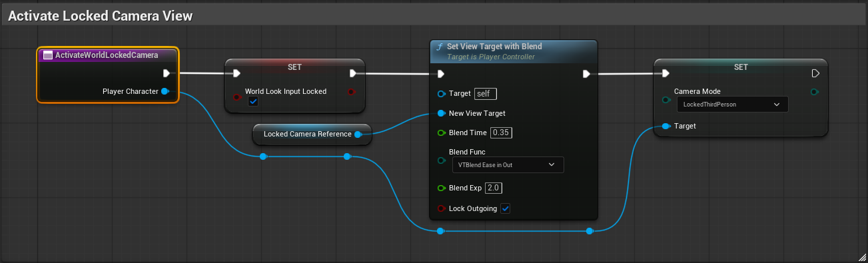Click the Target is Player Controller subtitle
This screenshot has height=263, width=868.
[x=491, y=57]
